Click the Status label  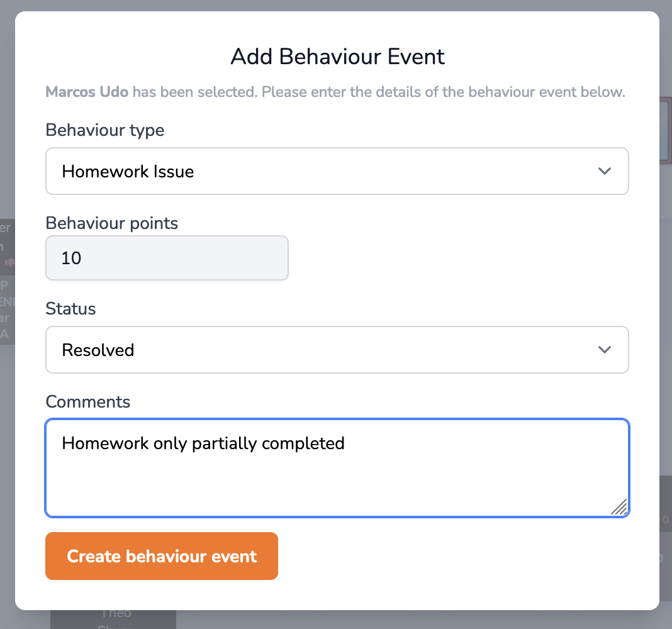pyautogui.click(x=70, y=309)
